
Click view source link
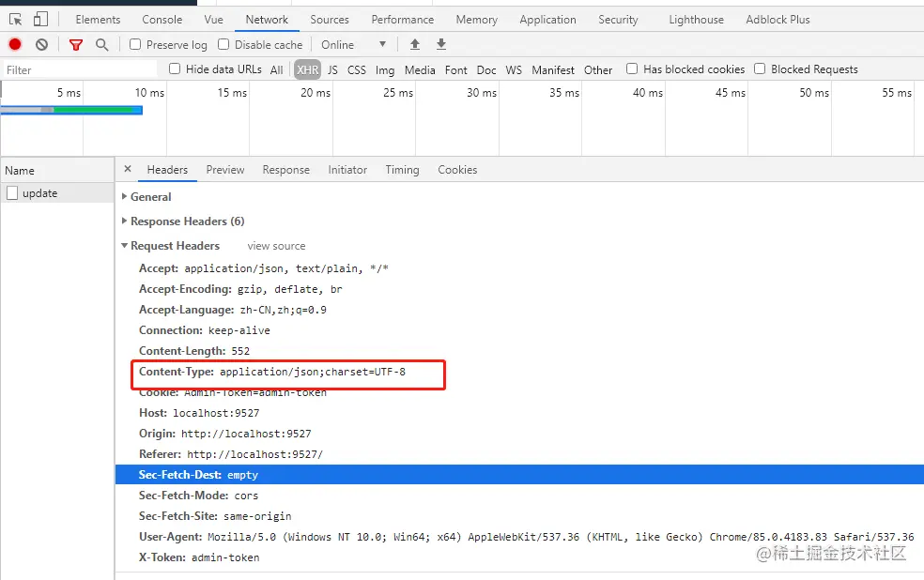[x=276, y=246]
